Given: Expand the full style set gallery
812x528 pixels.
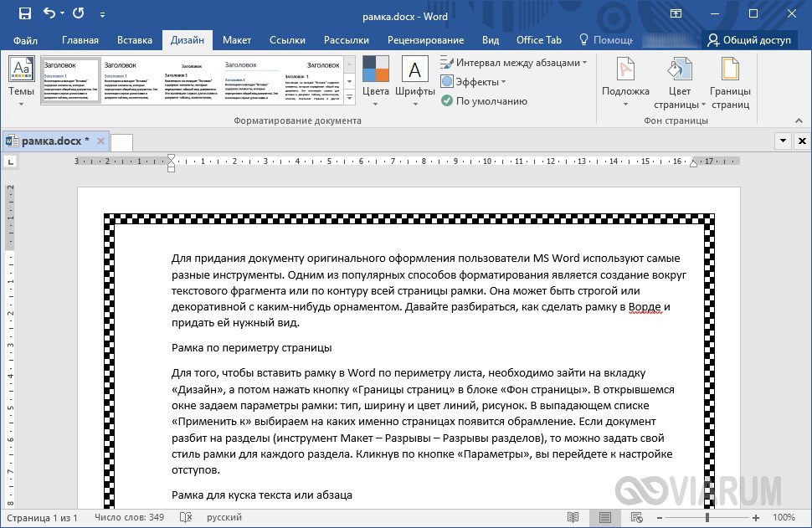Looking at the screenshot, I should click(350, 97).
